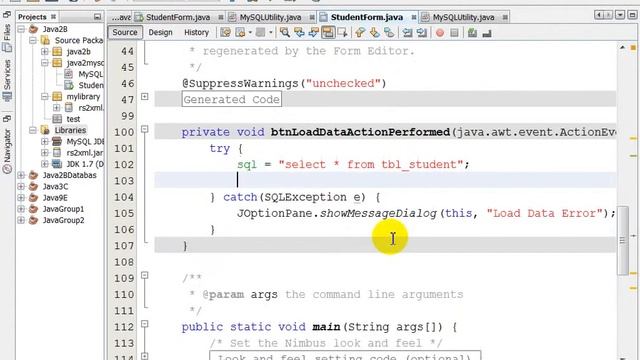Viewport: 640px width, 360px height.
Task: Expand the JDK 1.7 library node
Action: pos(44,164)
